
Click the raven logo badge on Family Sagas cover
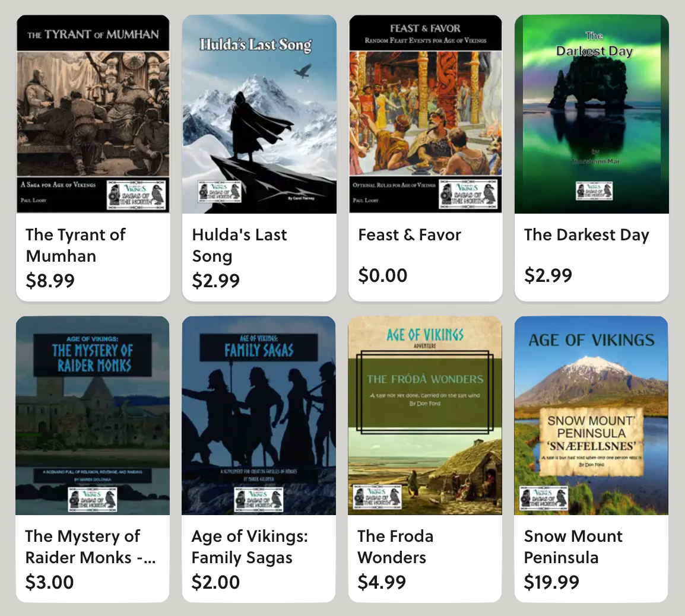(259, 499)
